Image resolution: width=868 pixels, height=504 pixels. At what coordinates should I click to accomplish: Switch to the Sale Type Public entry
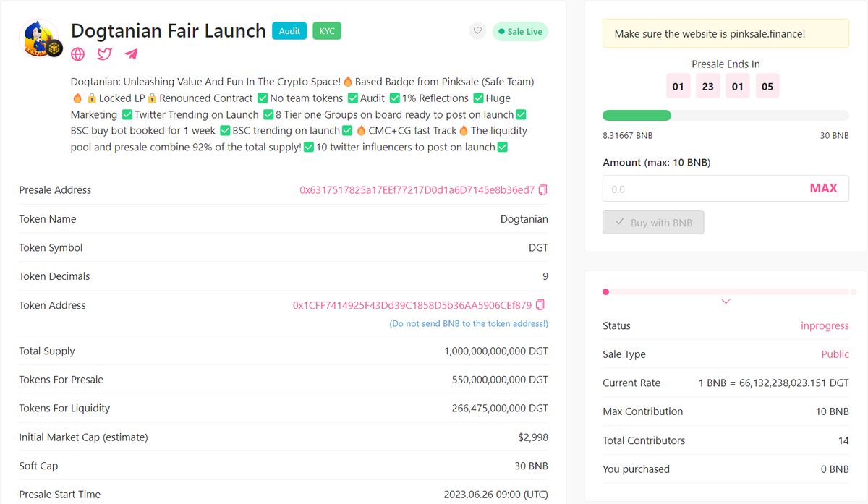click(835, 354)
